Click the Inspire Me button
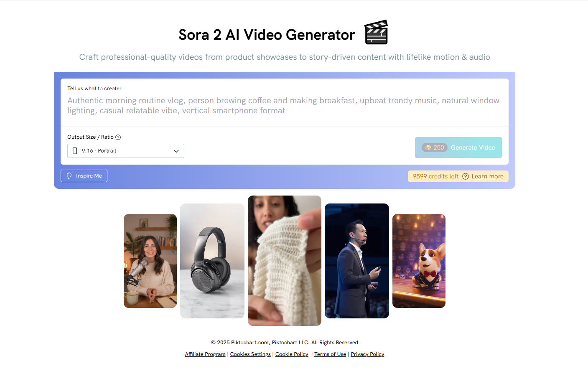This screenshot has width=588, height=389. tap(84, 176)
